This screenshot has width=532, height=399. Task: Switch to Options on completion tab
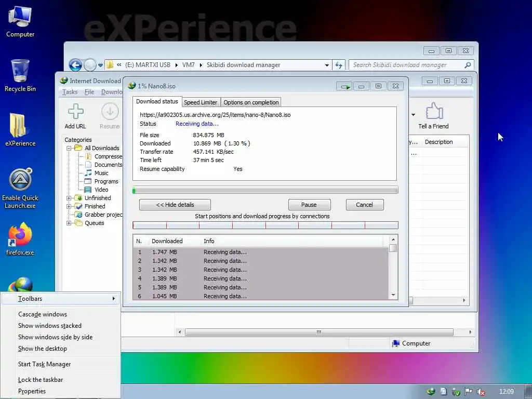point(251,102)
